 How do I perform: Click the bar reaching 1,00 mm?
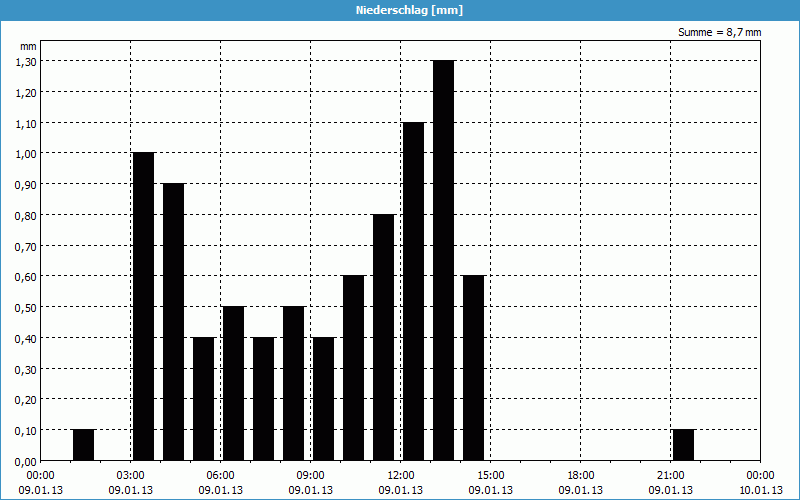pyautogui.click(x=143, y=305)
